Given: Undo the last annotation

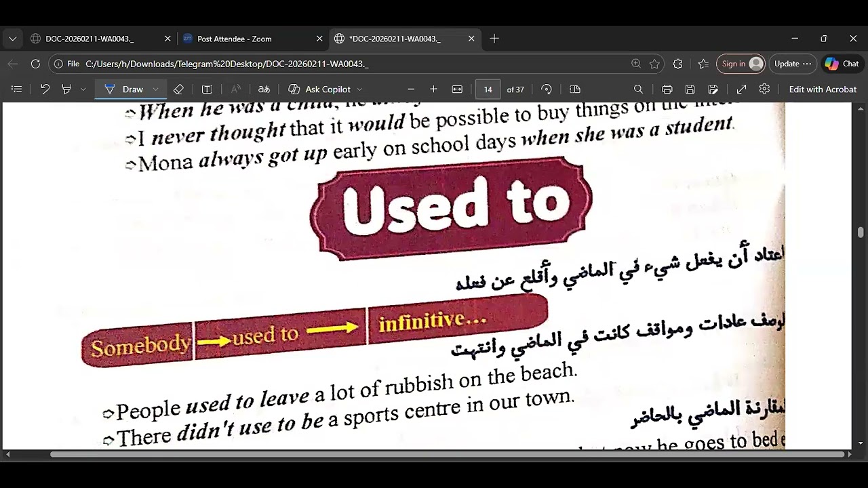Looking at the screenshot, I should (45, 89).
